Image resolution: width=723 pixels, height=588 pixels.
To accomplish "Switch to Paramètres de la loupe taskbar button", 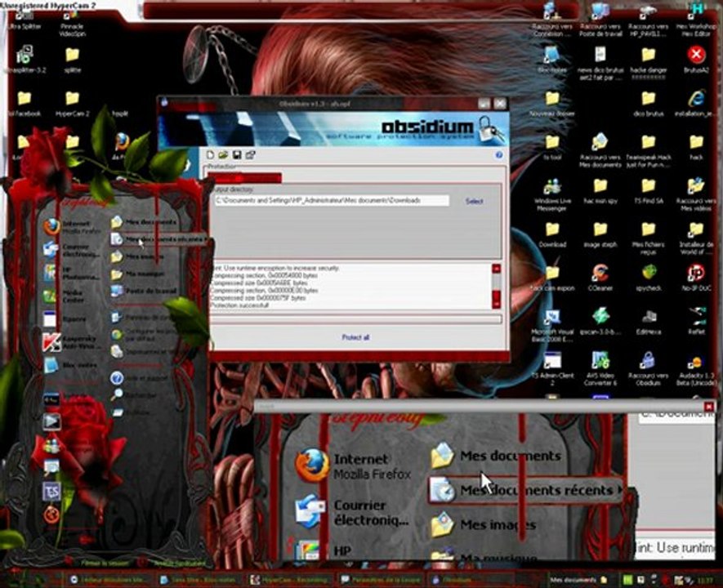I will pyautogui.click(x=381, y=580).
